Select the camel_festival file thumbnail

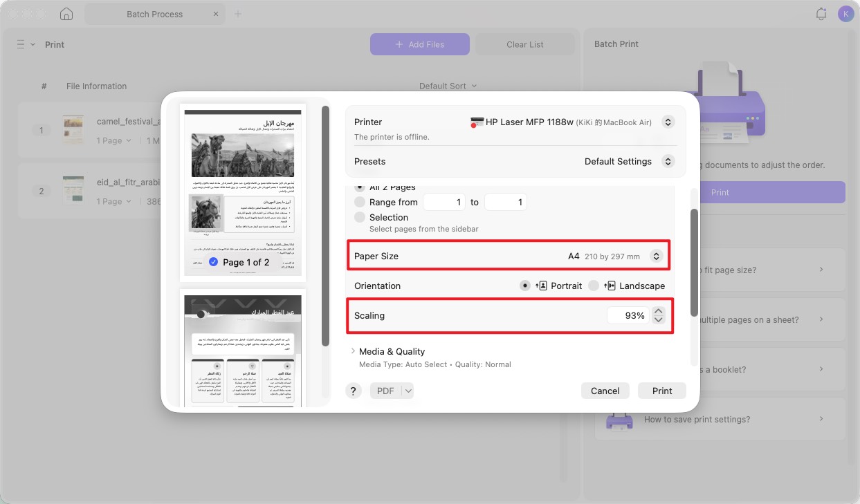(x=73, y=130)
